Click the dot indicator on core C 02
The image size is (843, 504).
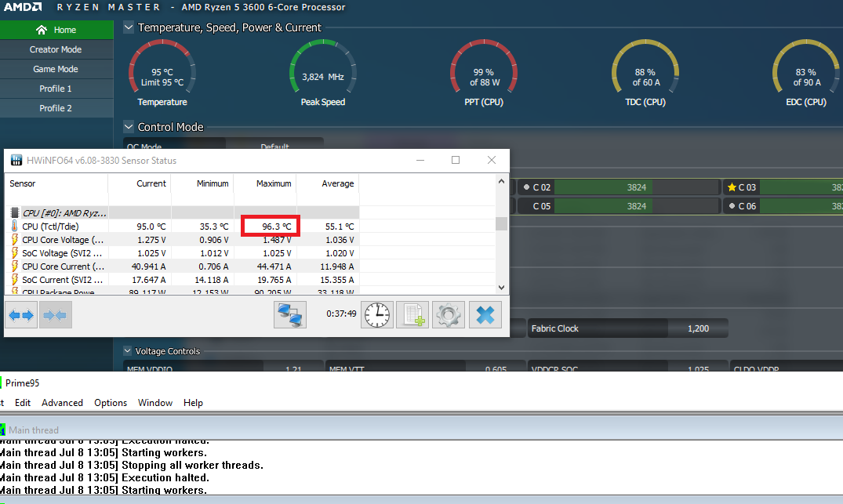[526, 187]
